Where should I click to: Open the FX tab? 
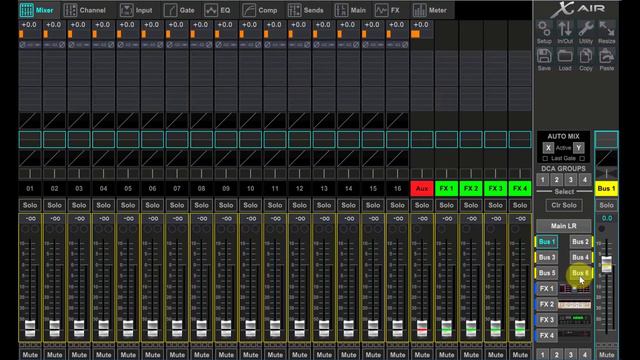click(x=387, y=10)
